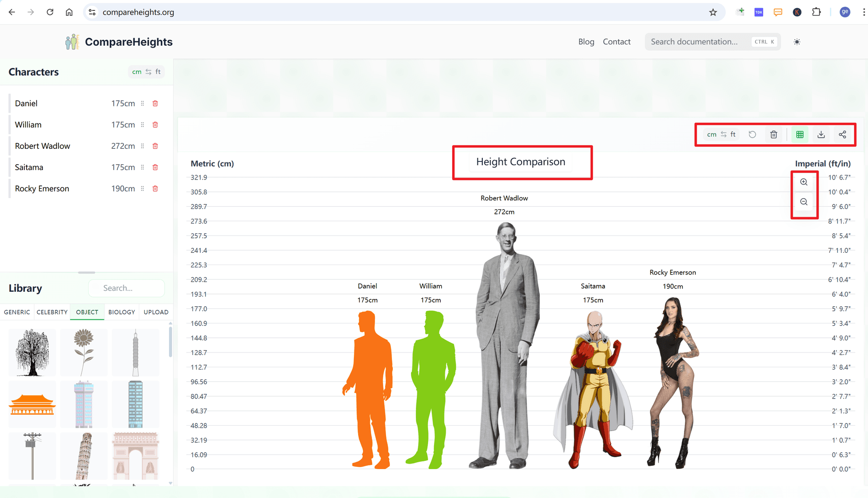Click the zoom out magnifier icon
Screen dimensions: 868x498
coord(803,202)
